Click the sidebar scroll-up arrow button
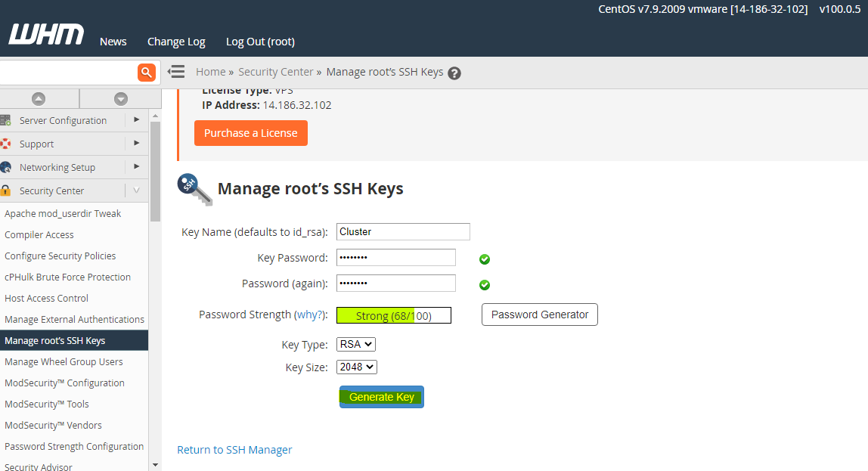Viewport: 868px width, 471px height. [39, 99]
